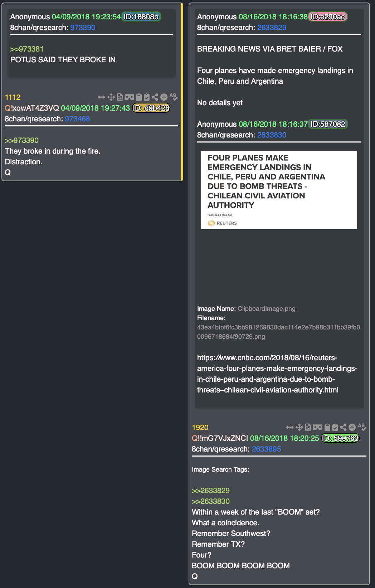
Task: Follow the >>973381 reply reference
Action: pyautogui.click(x=27, y=49)
